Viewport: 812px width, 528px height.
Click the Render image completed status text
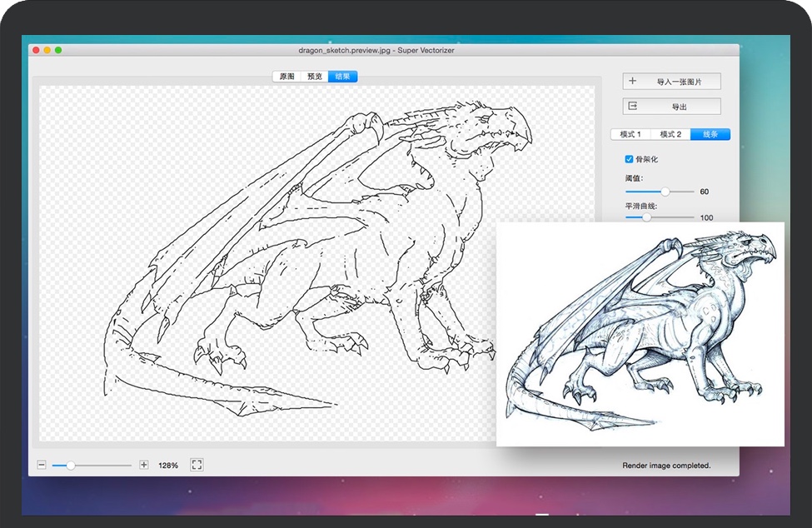coord(666,466)
